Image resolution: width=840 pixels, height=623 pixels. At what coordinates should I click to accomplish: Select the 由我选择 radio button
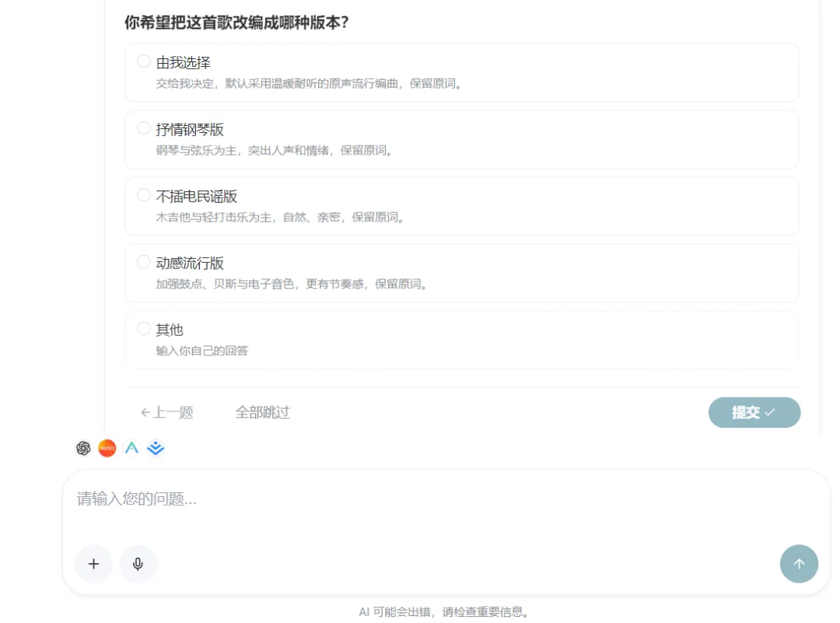click(x=144, y=61)
